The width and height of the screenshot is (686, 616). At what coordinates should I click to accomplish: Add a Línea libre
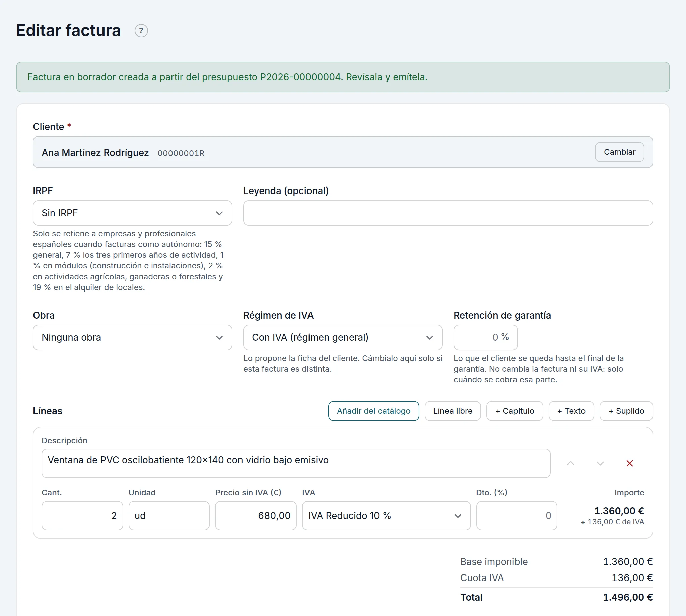(453, 411)
